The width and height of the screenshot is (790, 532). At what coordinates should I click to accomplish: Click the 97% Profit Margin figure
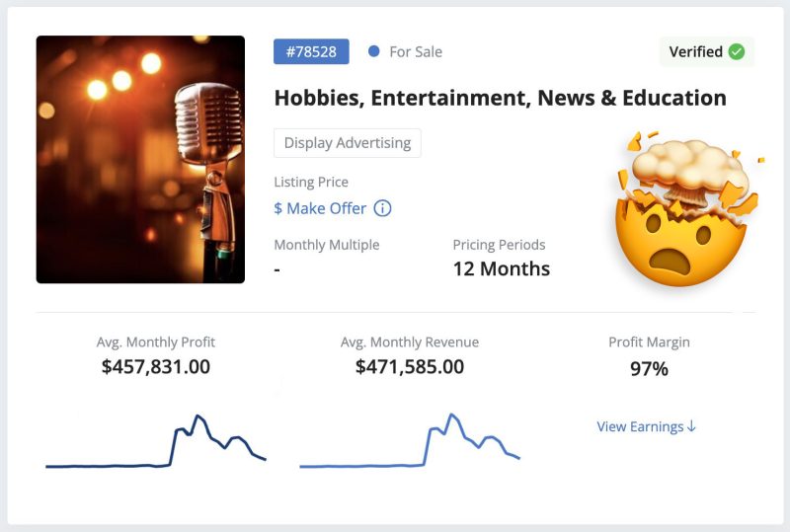(x=649, y=369)
